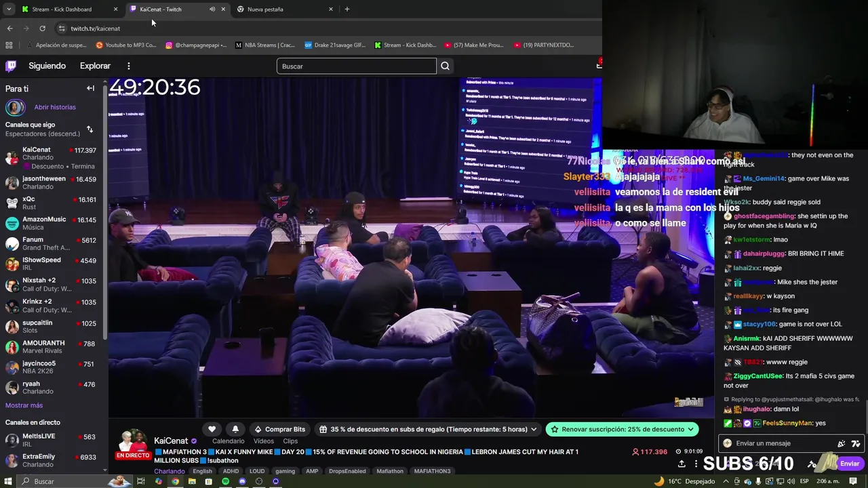Open Chrome from the taskbar
This screenshot has width=868, height=488.
tap(175, 481)
